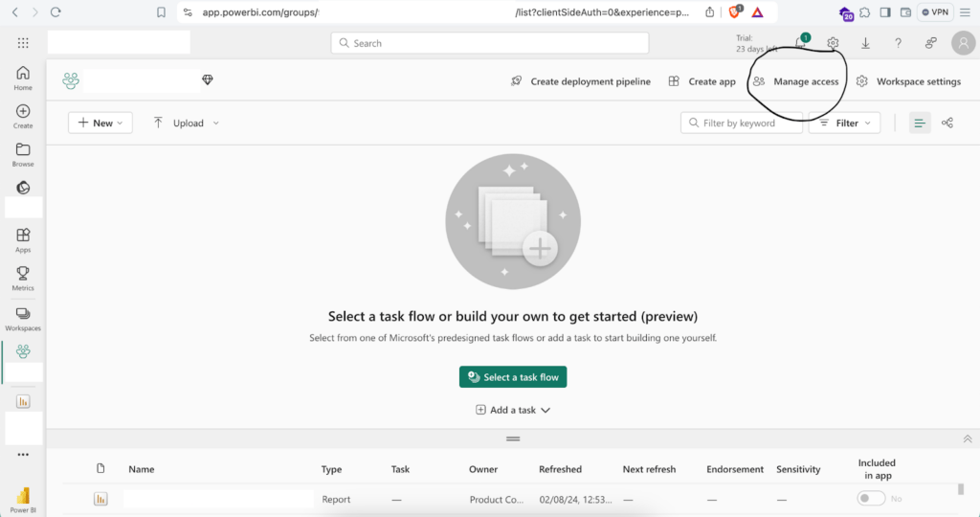The height and width of the screenshot is (517, 980).
Task: Open the settings gear in header
Action: tap(833, 43)
